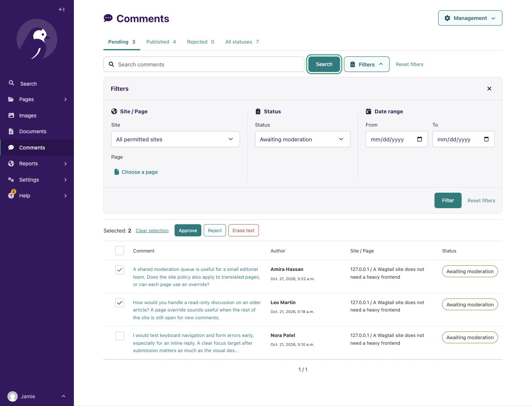Viewport: 532px width, 406px height.
Task: Focus the Search comments input field
Action: coord(204,64)
